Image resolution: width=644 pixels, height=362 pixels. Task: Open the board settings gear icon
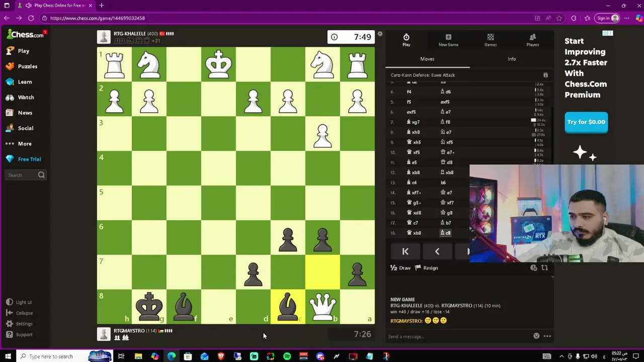380,34
